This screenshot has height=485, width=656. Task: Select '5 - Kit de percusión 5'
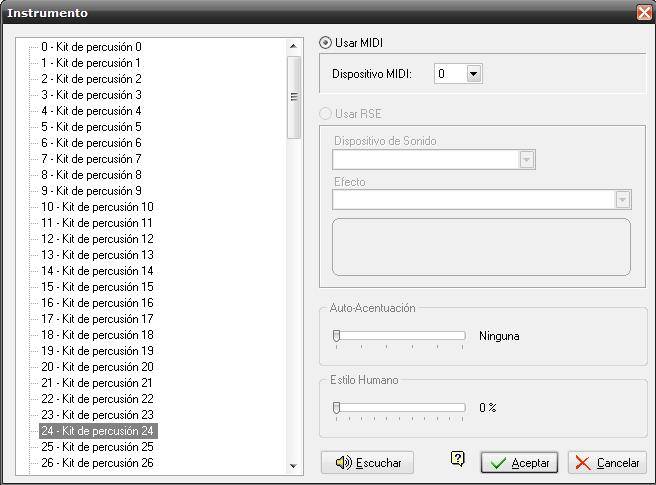pyautogui.click(x=91, y=127)
